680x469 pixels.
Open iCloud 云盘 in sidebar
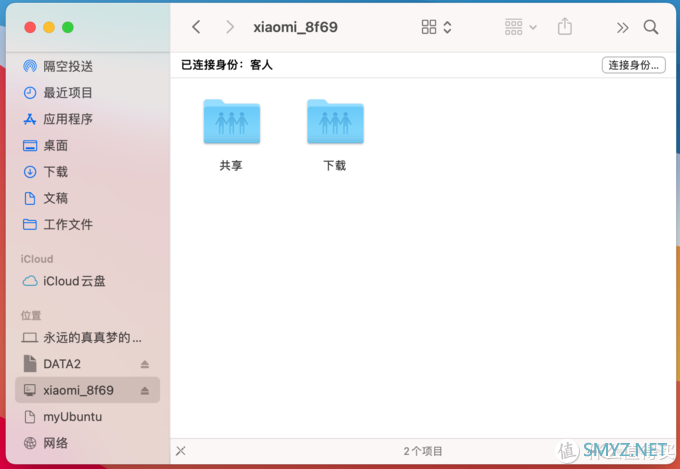pyautogui.click(x=88, y=282)
